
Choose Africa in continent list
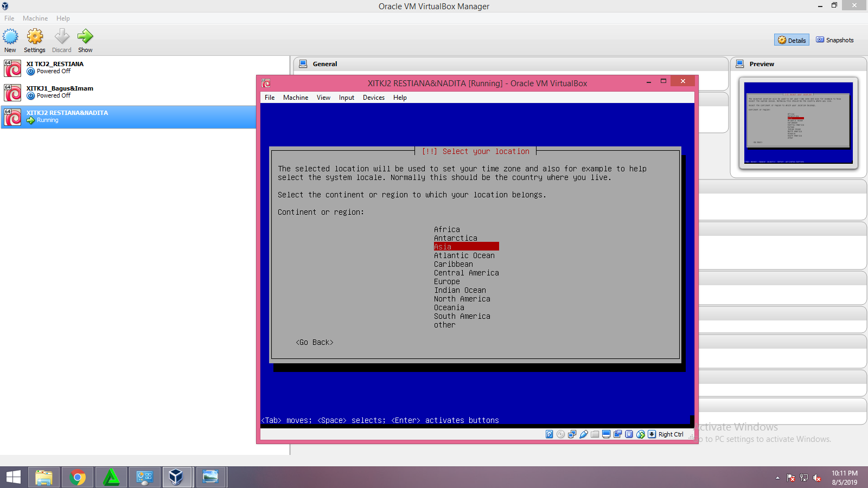447,229
